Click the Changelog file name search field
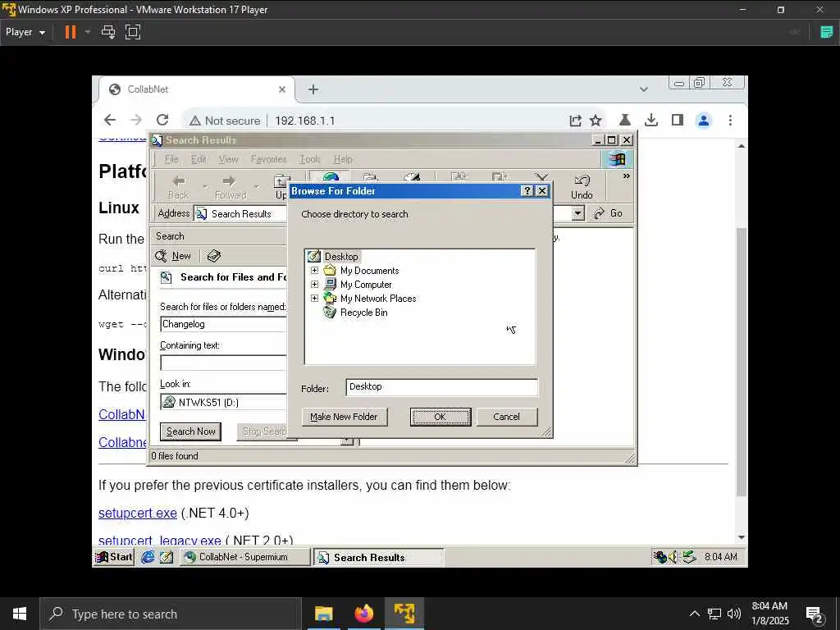 point(223,324)
